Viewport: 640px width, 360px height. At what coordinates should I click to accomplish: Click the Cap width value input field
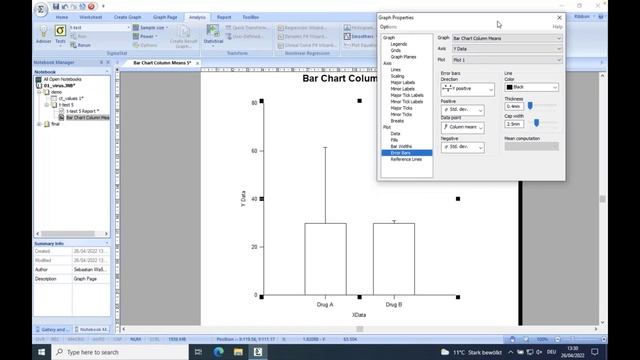tap(514, 124)
